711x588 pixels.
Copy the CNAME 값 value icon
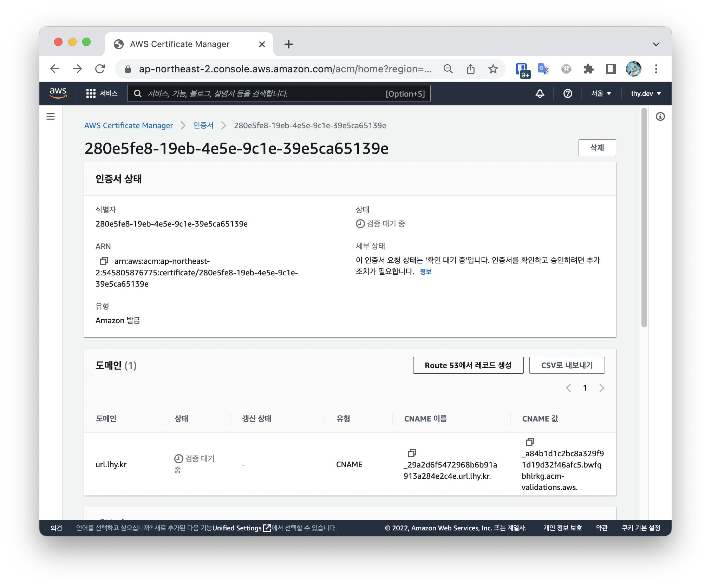[x=530, y=442]
